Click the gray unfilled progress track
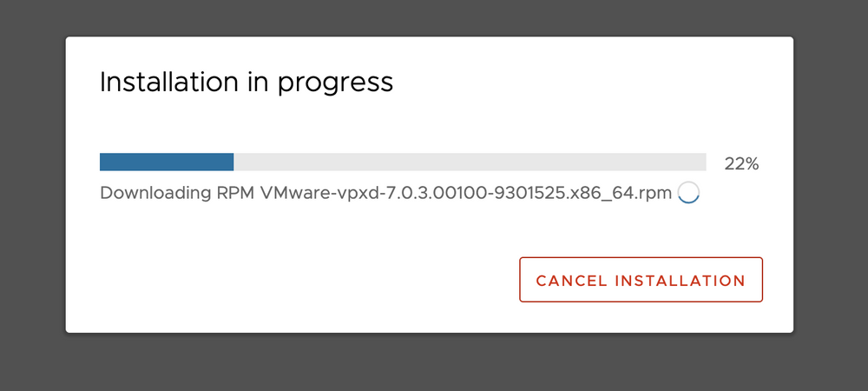868x391 pixels. click(x=470, y=162)
